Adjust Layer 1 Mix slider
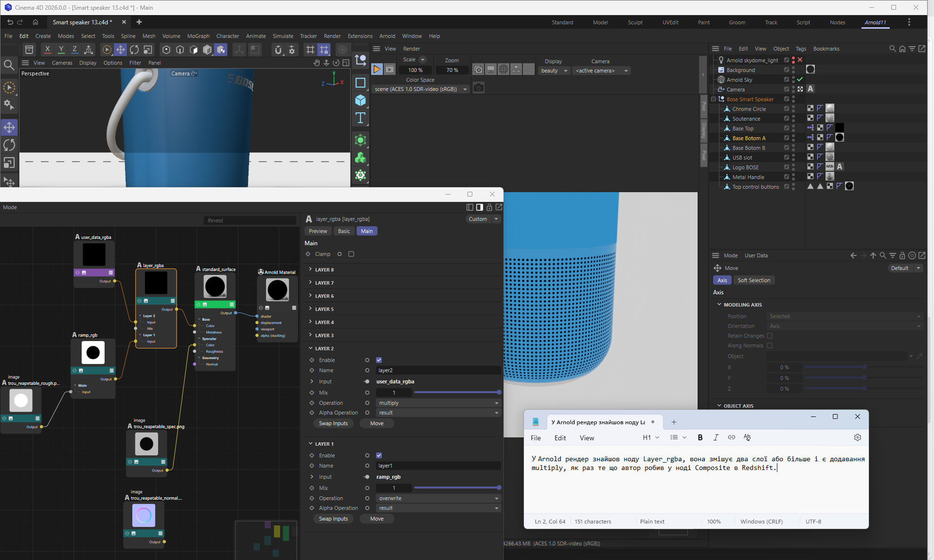Image resolution: width=934 pixels, height=560 pixels. click(x=456, y=488)
